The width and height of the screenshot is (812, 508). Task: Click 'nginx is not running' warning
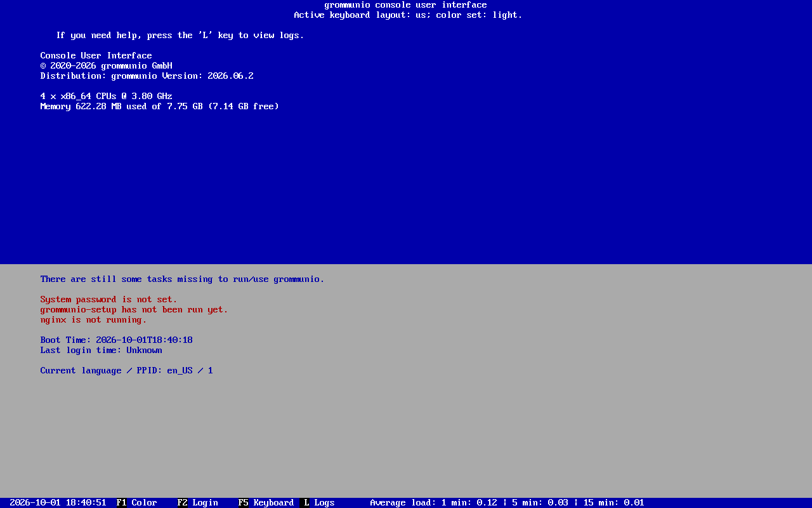[94, 320]
